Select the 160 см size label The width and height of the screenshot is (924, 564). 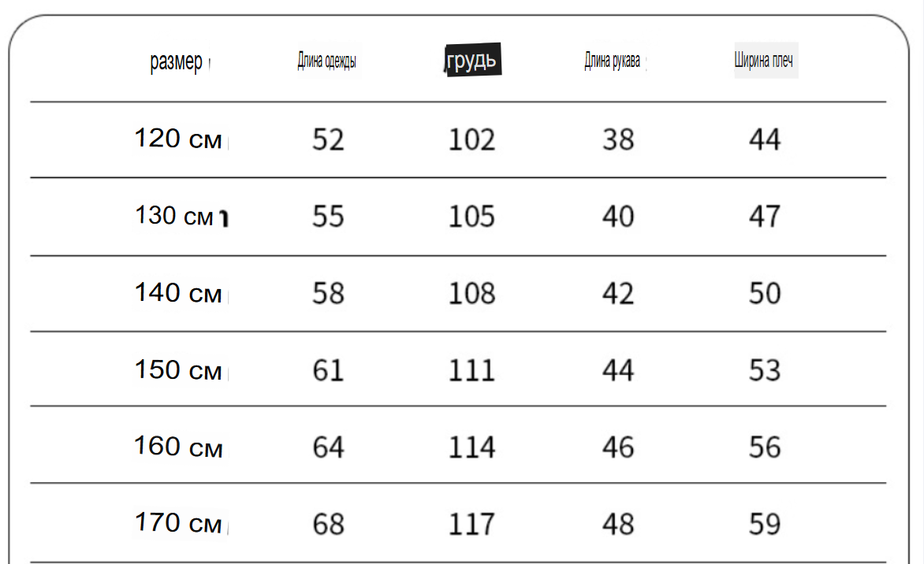coord(178,447)
